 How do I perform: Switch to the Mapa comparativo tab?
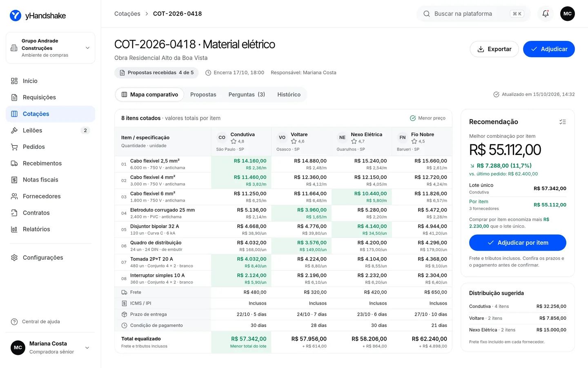pos(149,94)
